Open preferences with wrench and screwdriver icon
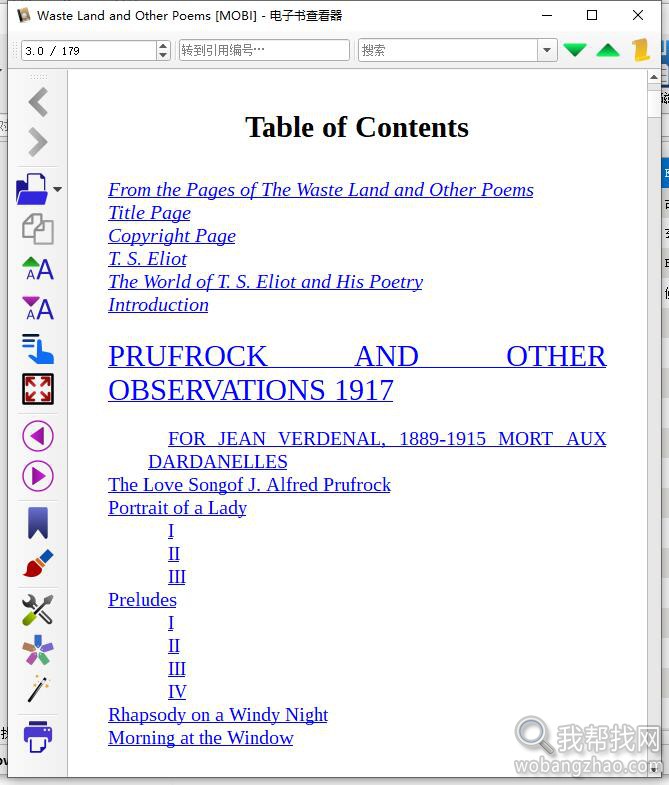669x785 pixels. [x=38, y=610]
